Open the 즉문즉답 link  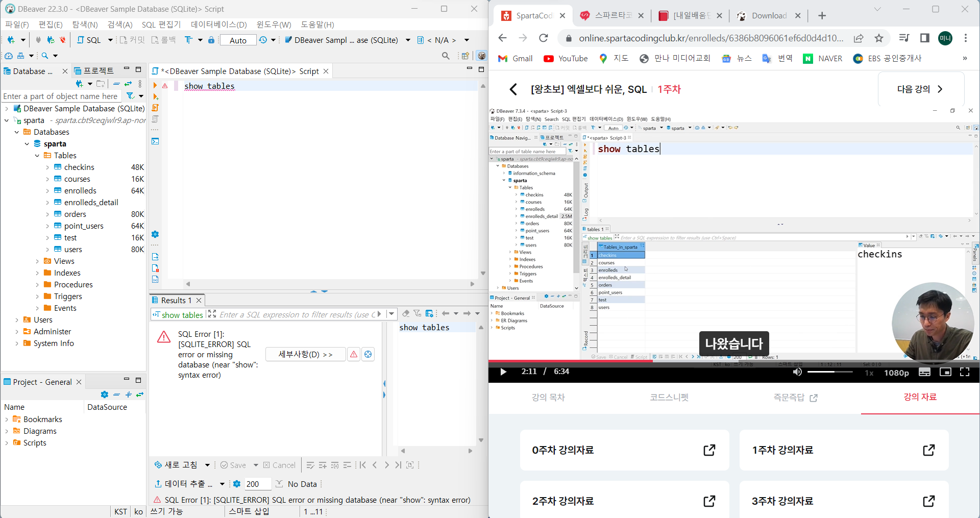click(796, 397)
